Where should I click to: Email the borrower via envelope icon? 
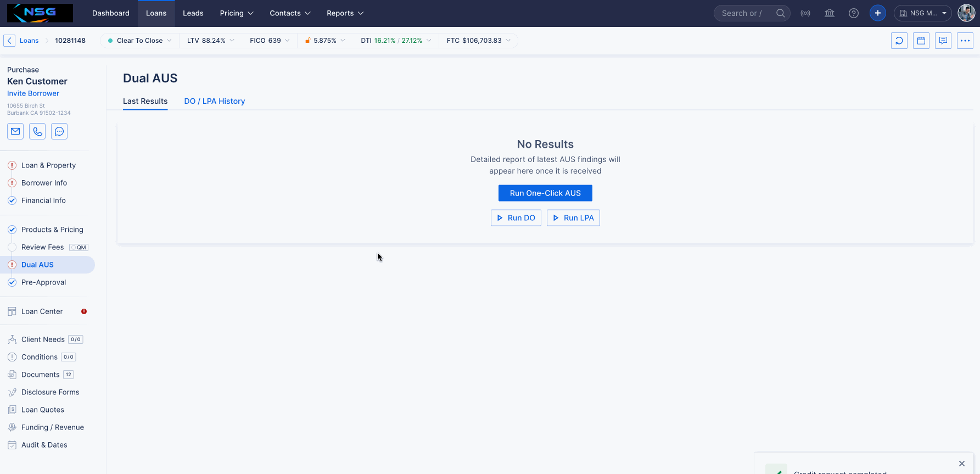pyautogui.click(x=15, y=131)
